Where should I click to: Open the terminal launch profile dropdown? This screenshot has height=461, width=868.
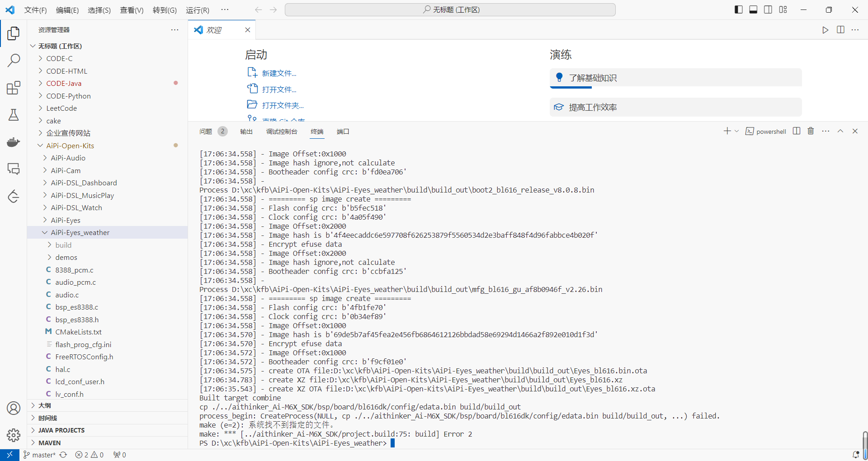point(737,131)
